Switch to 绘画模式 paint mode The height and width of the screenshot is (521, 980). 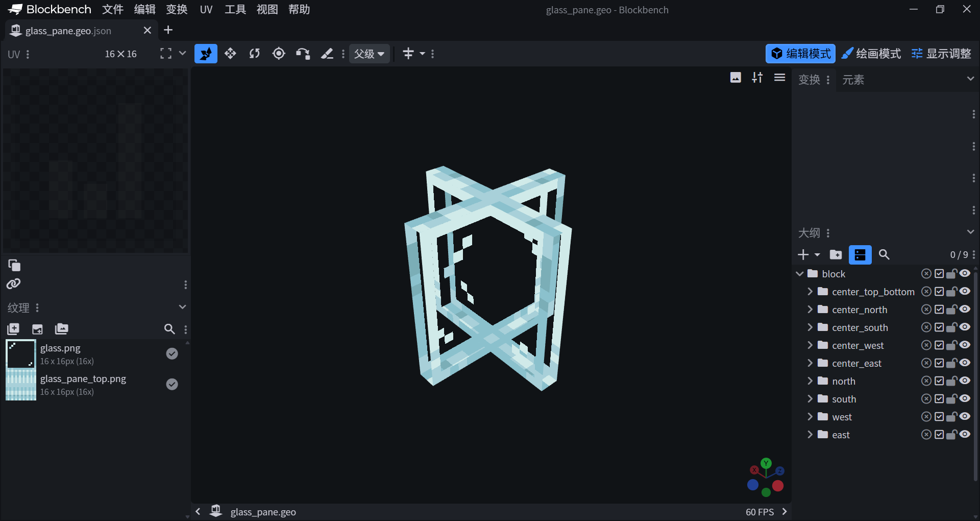point(871,54)
